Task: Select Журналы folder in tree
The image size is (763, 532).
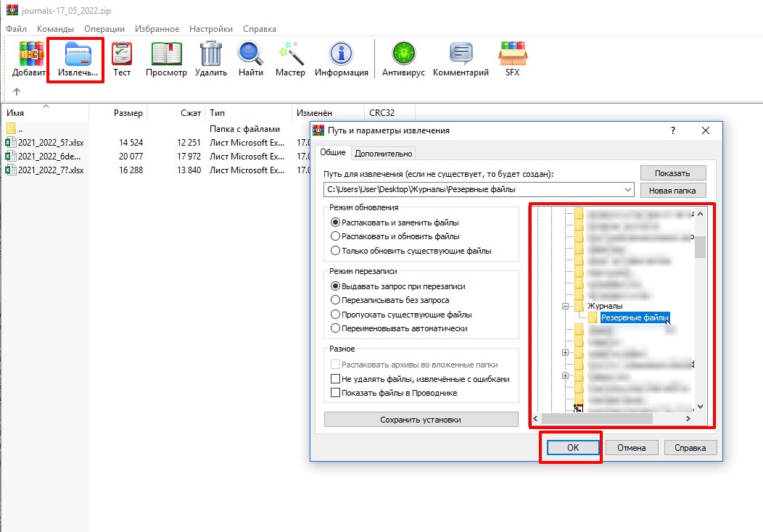Action: tap(605, 306)
